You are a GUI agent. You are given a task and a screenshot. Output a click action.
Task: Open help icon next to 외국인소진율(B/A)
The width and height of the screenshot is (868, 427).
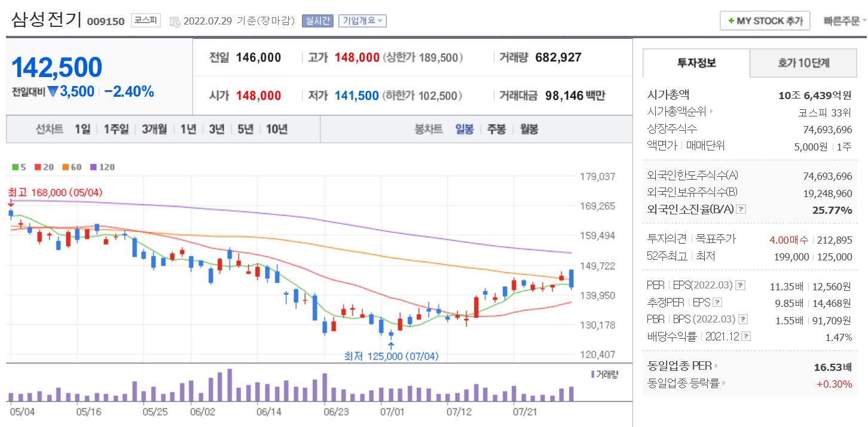[x=741, y=210]
